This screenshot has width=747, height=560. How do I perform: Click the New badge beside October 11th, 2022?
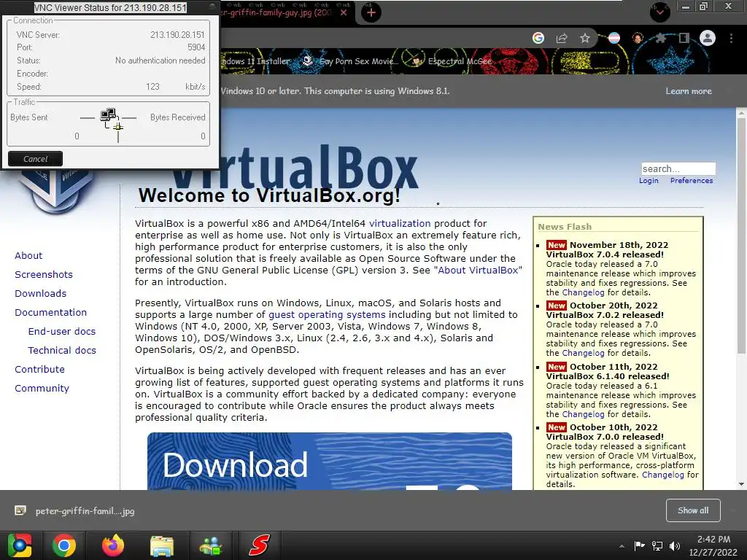[x=557, y=367]
